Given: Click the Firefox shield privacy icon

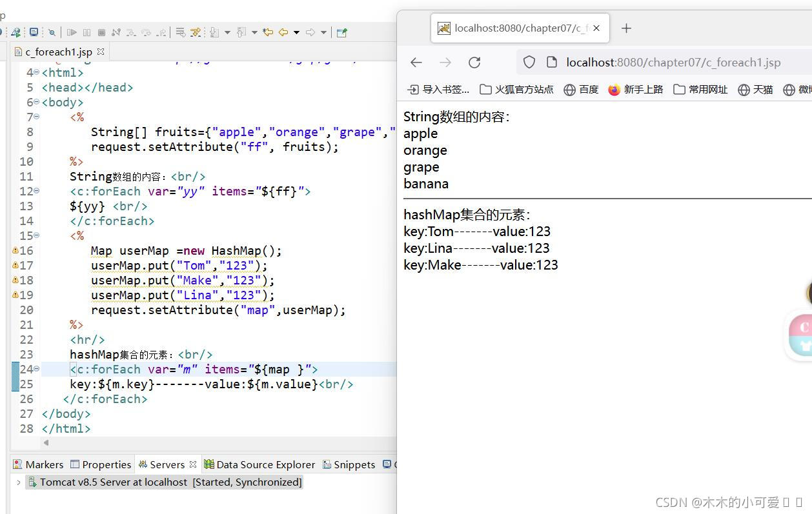Looking at the screenshot, I should pyautogui.click(x=529, y=62).
